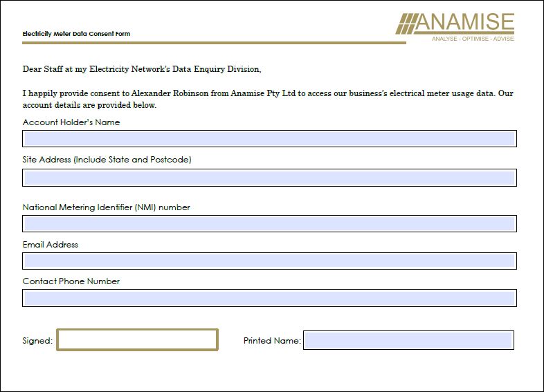Click the Contact Phone Number label
The width and height of the screenshot is (544, 392).
click(x=71, y=281)
